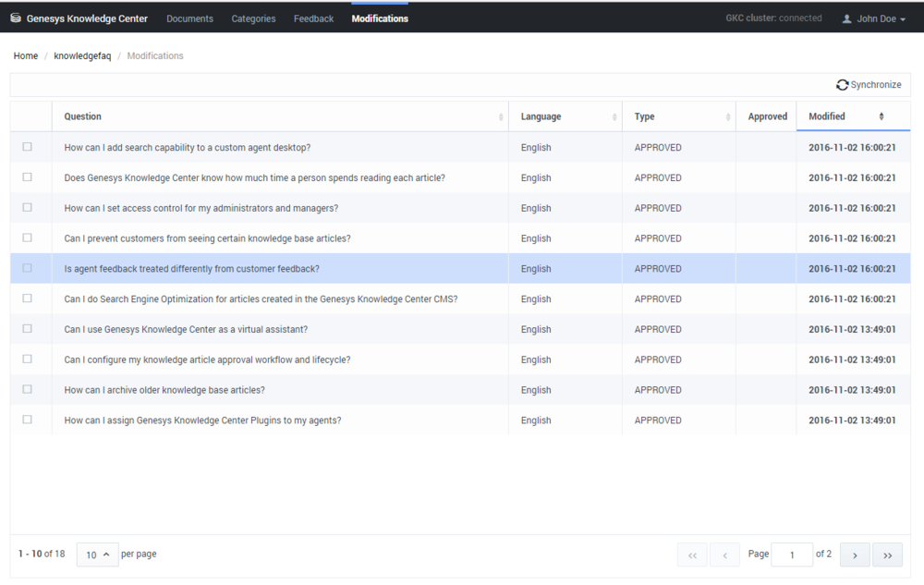Click the Genesys Knowledge Center logo icon
The height and width of the screenshot is (585, 924).
pyautogui.click(x=16, y=18)
